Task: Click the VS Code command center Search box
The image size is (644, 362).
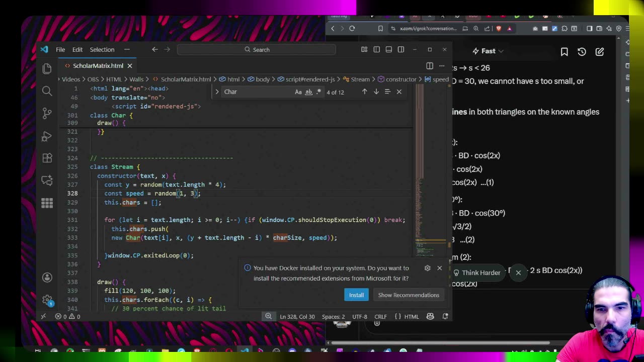Action: [x=257, y=49]
